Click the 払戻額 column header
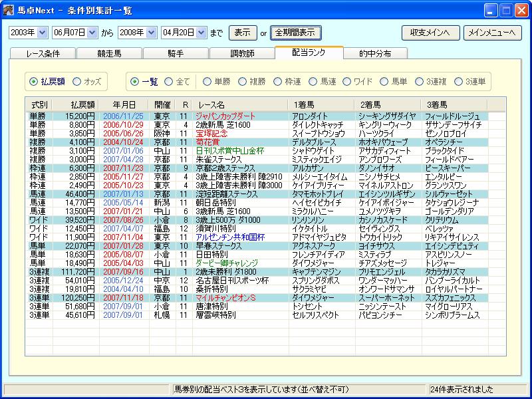The image size is (532, 399). tap(82, 104)
